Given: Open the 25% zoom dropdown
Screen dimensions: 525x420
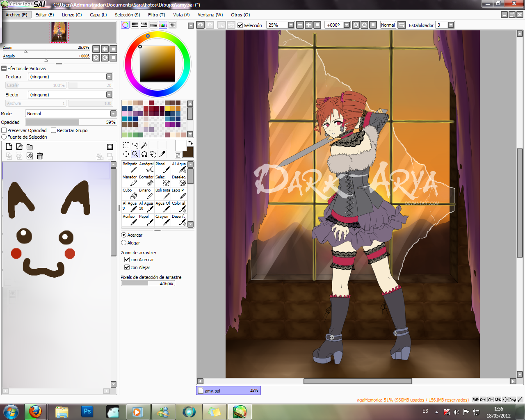Looking at the screenshot, I should click(x=291, y=25).
